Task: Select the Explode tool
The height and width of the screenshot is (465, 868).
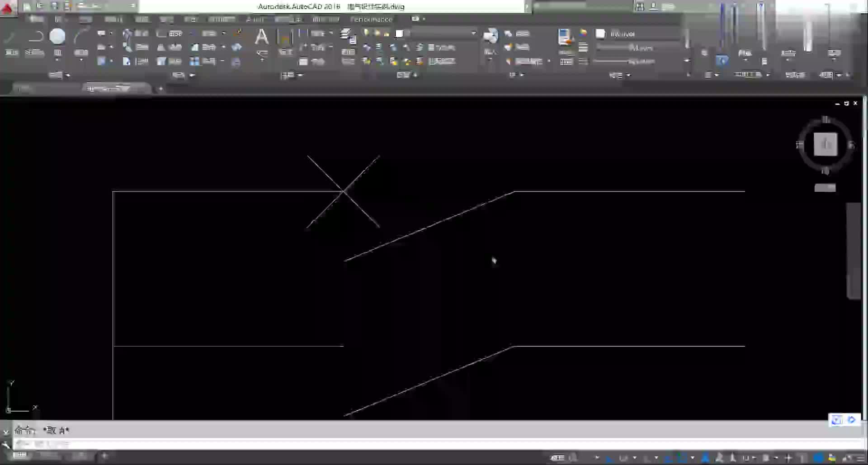Action: click(x=236, y=47)
